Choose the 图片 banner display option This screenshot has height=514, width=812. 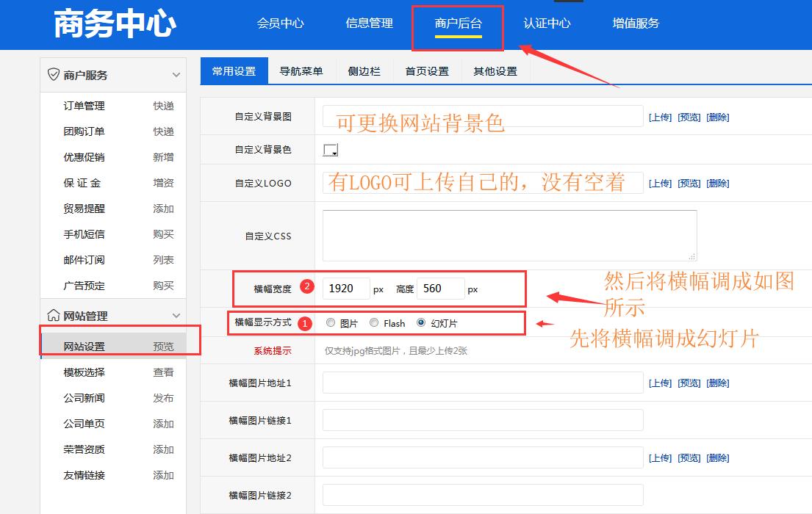pos(331,322)
